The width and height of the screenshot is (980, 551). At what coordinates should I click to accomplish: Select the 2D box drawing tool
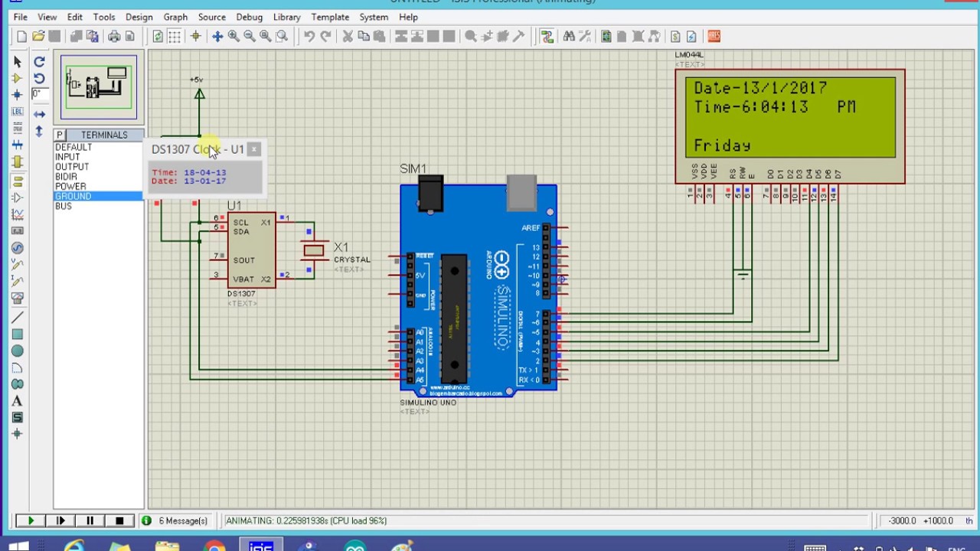coord(18,334)
